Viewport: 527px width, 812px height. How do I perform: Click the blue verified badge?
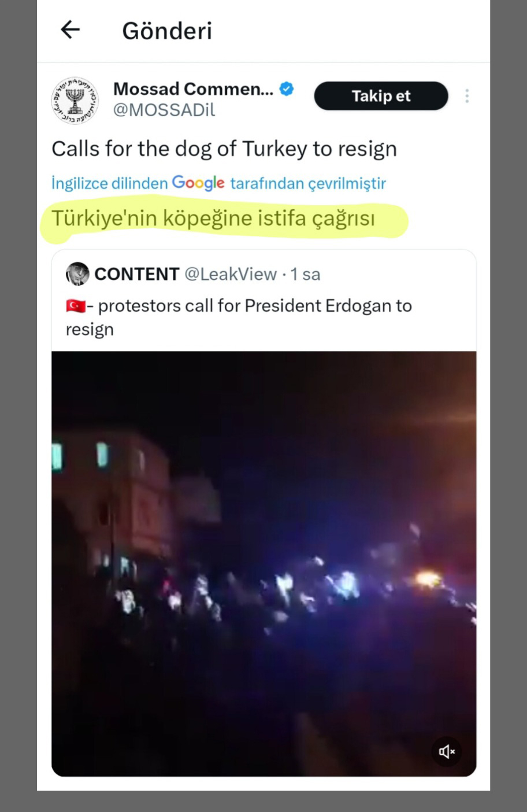tap(287, 89)
